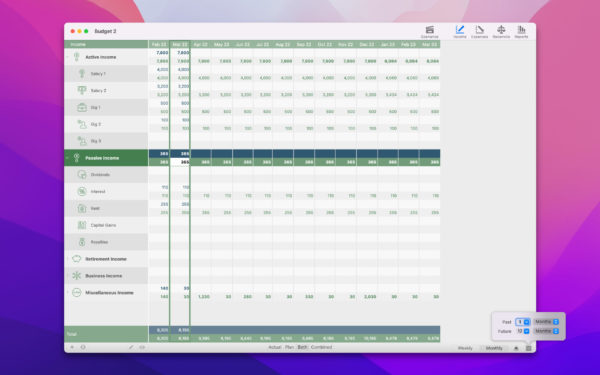600x375 pixels.
Task: Switch to Monthly period
Action: (x=494, y=348)
